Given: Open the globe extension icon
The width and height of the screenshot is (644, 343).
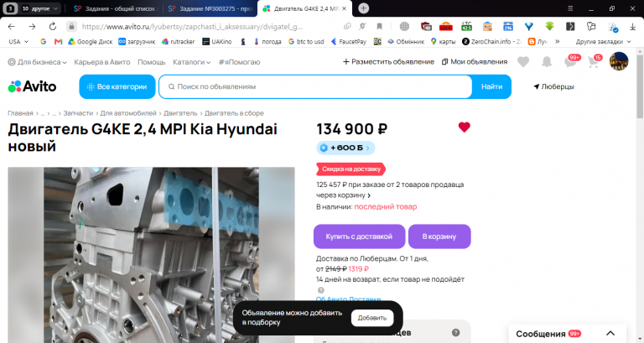Looking at the screenshot, I should (x=404, y=27).
